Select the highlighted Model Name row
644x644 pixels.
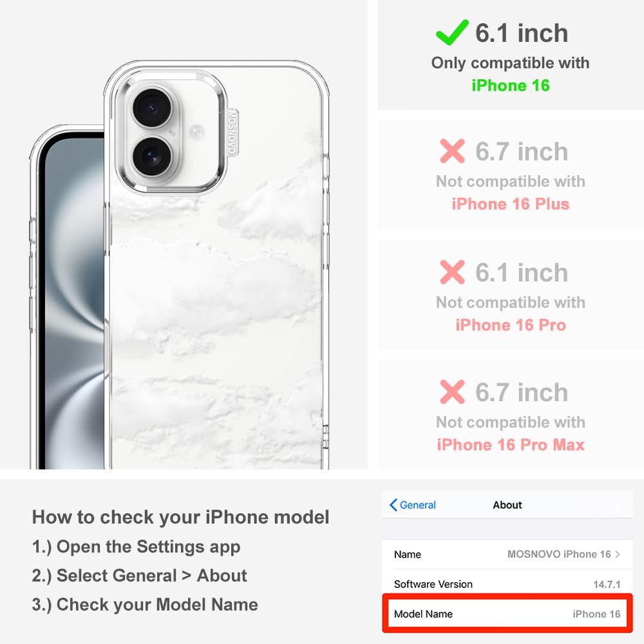coord(507,614)
